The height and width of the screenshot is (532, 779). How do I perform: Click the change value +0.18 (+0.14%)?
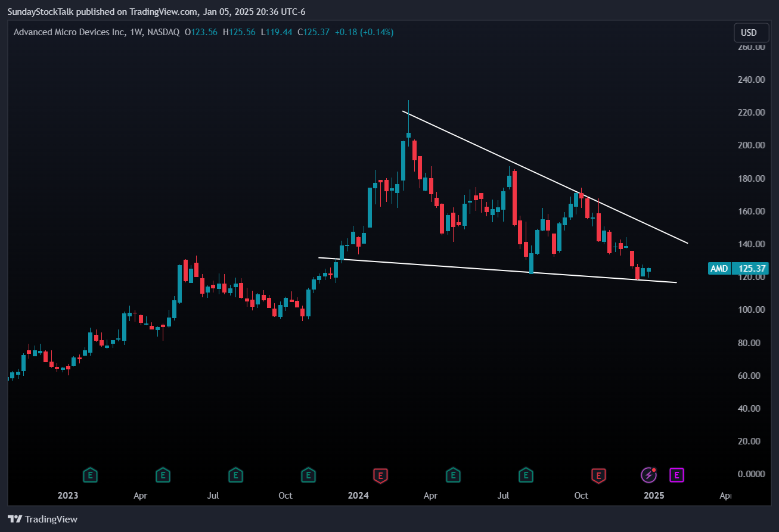pos(364,32)
